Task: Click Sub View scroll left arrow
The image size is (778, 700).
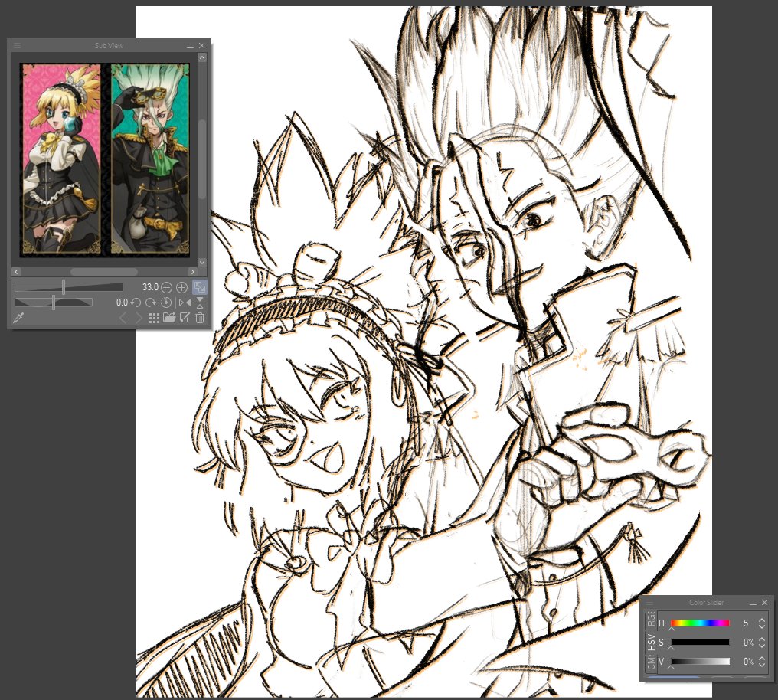Action: click(16, 272)
